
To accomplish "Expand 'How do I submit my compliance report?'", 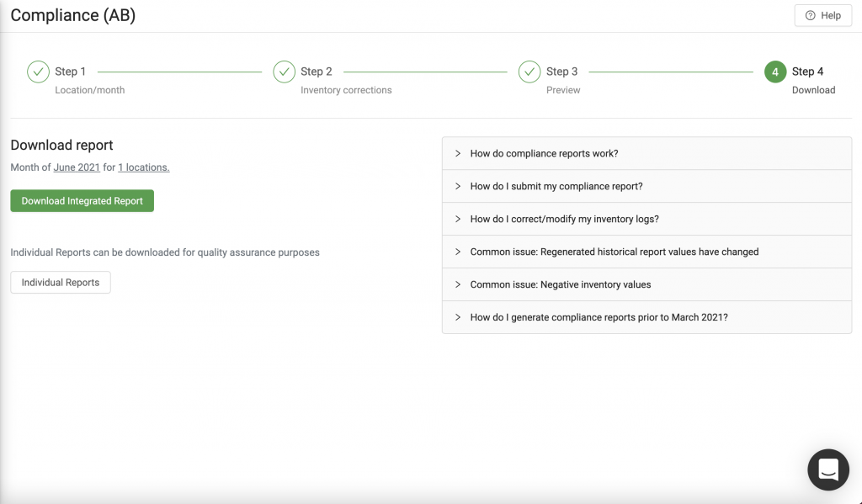I will click(x=647, y=186).
